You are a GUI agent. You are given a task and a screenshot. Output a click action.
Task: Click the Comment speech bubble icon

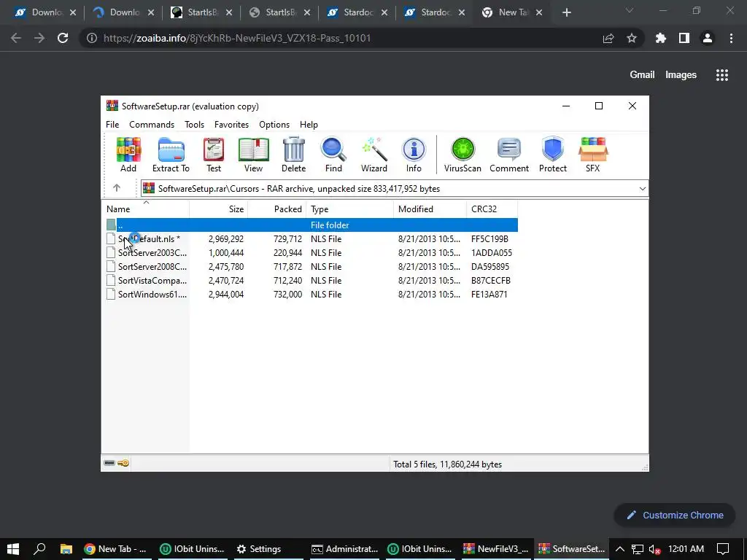[x=508, y=155]
